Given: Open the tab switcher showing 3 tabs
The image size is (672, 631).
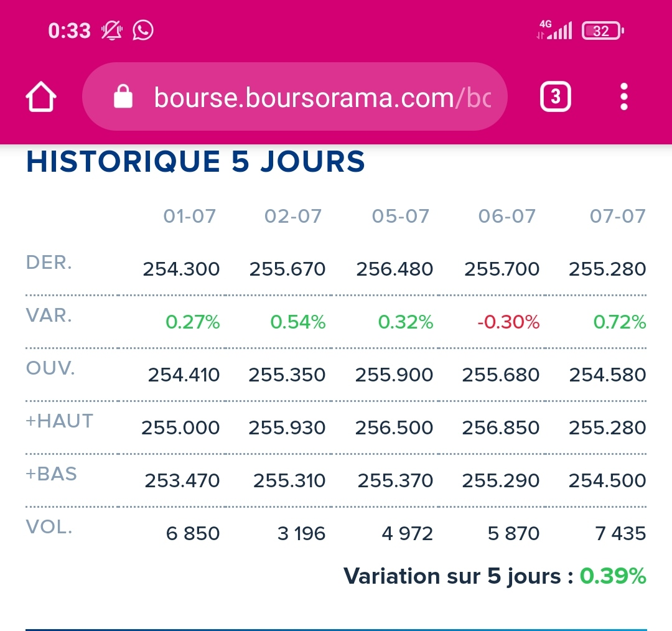Looking at the screenshot, I should pos(555,97).
